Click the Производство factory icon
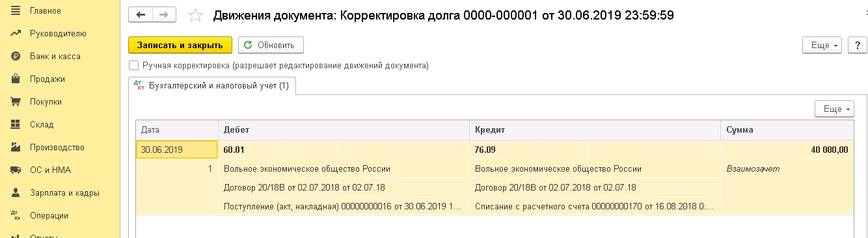 [16, 147]
